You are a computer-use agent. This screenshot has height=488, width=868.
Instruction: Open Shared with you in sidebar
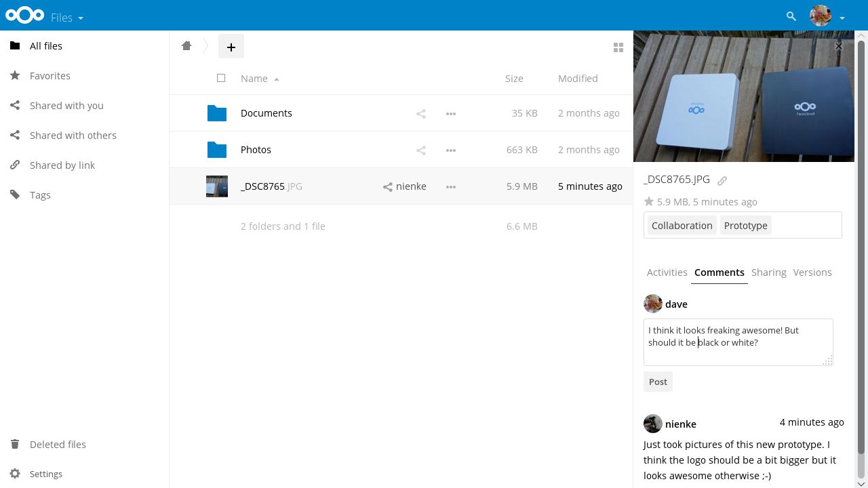click(66, 106)
